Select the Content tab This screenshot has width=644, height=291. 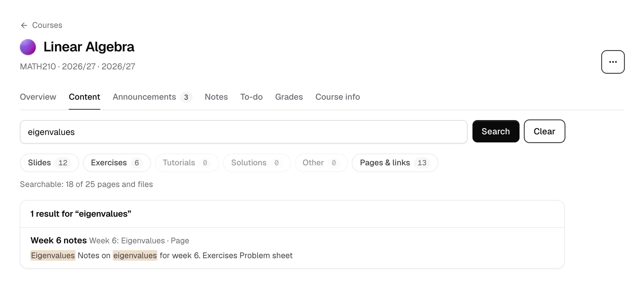[85, 97]
